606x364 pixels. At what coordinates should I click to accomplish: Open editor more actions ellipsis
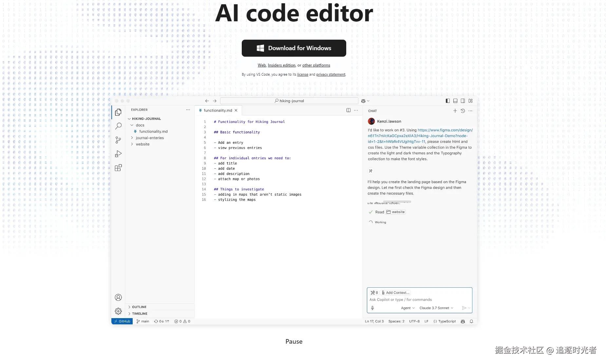(356, 110)
